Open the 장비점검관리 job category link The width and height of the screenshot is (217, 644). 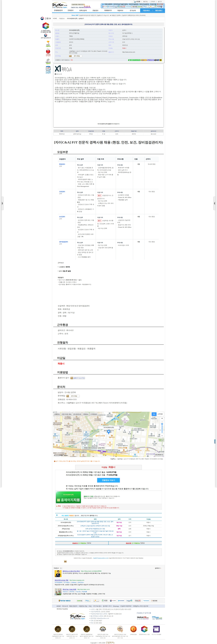point(63,242)
